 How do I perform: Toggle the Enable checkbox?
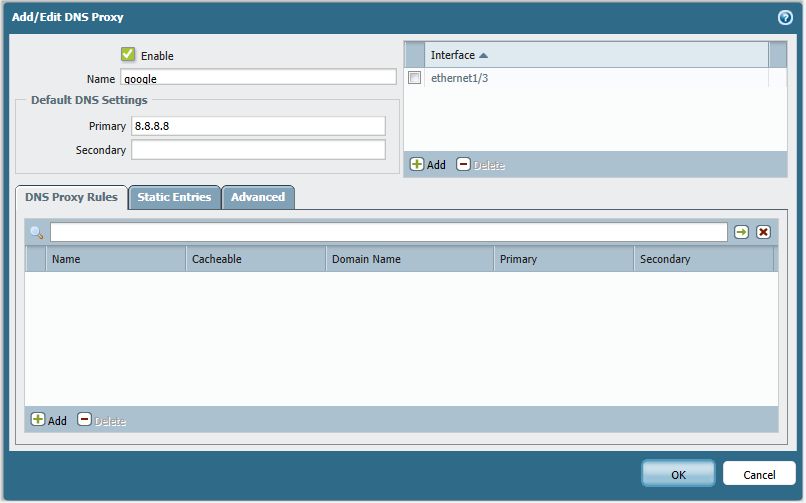pos(128,54)
